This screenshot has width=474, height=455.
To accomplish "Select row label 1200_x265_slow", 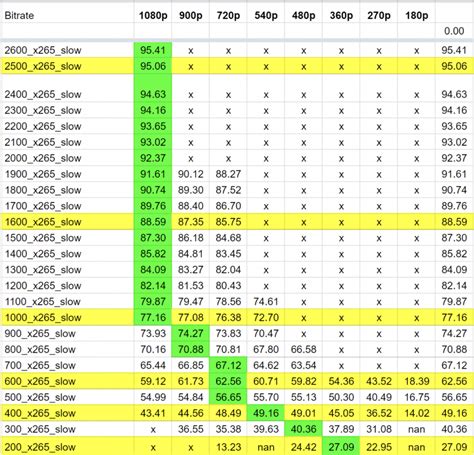I will click(67, 286).
